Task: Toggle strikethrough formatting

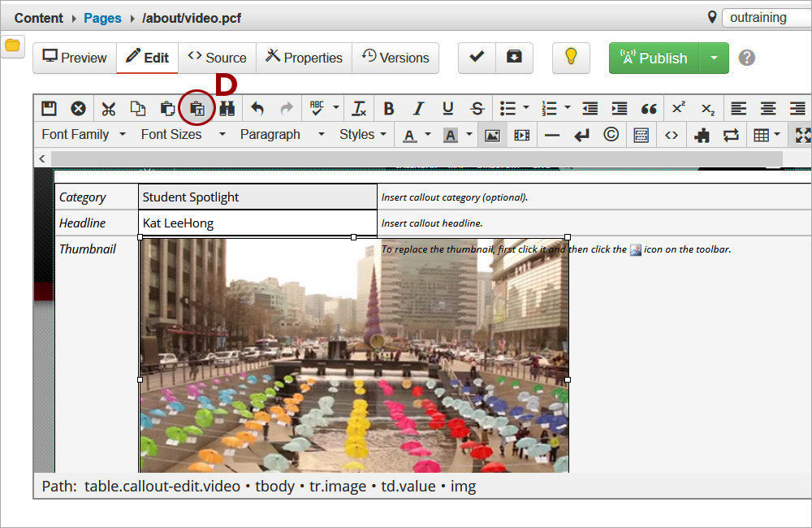Action: tap(477, 108)
